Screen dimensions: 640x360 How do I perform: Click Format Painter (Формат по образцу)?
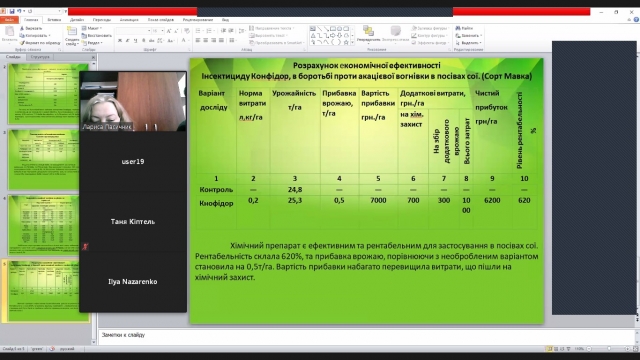40,42
